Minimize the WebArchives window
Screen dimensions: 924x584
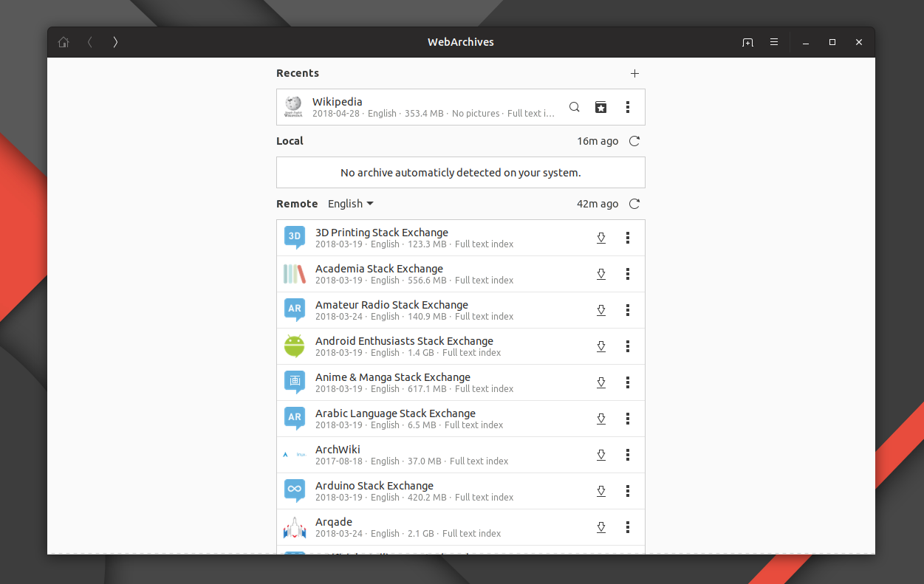click(x=806, y=42)
